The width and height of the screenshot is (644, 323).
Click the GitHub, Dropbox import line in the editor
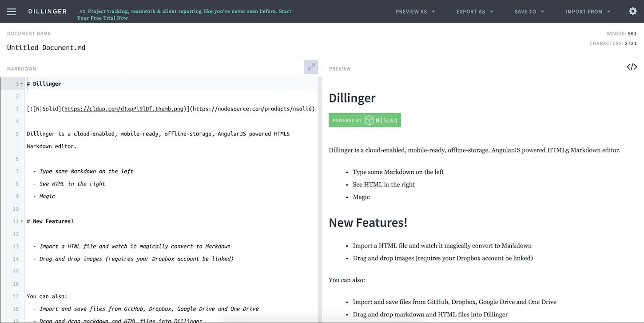146,309
